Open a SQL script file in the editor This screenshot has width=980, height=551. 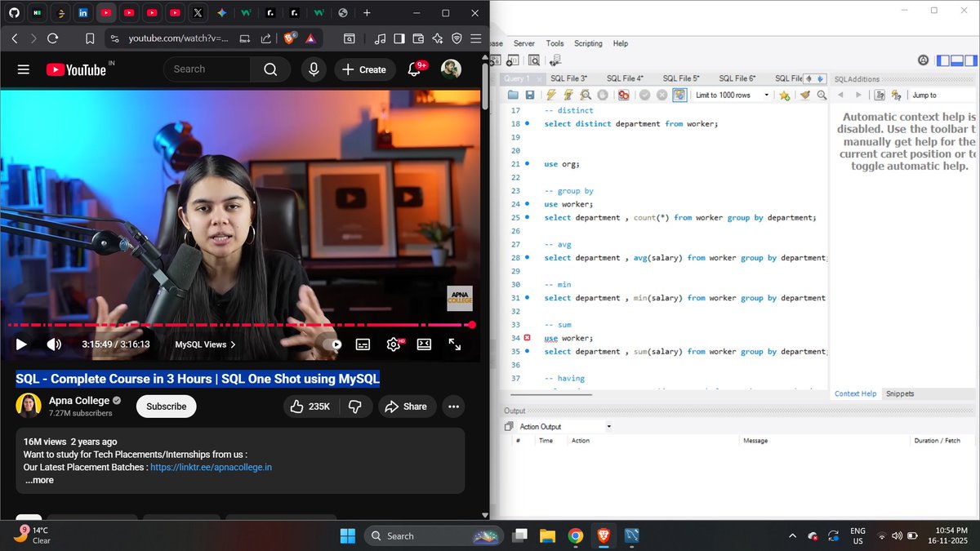[513, 96]
